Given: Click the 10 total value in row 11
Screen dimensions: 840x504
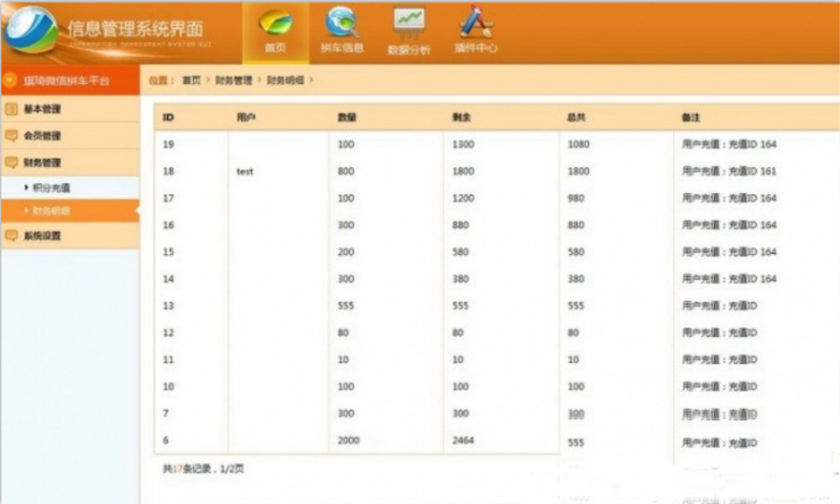Looking at the screenshot, I should coord(573,359).
